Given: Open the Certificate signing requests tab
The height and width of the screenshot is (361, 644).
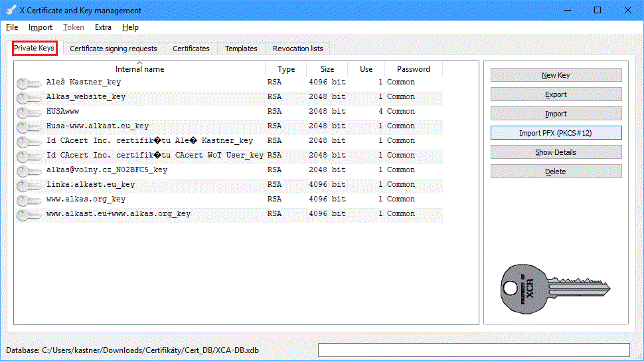Looking at the screenshot, I should coord(114,49).
